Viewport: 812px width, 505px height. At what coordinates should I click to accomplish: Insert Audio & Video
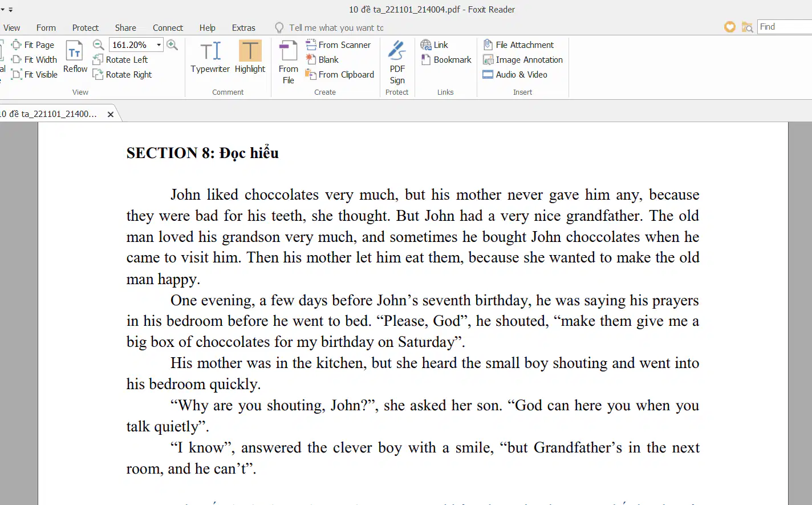pyautogui.click(x=515, y=74)
